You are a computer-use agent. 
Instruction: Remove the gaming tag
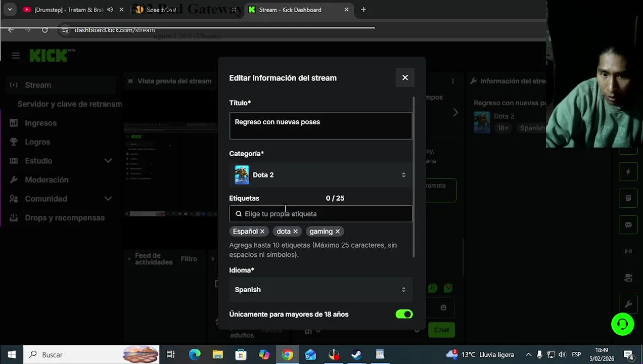click(338, 232)
